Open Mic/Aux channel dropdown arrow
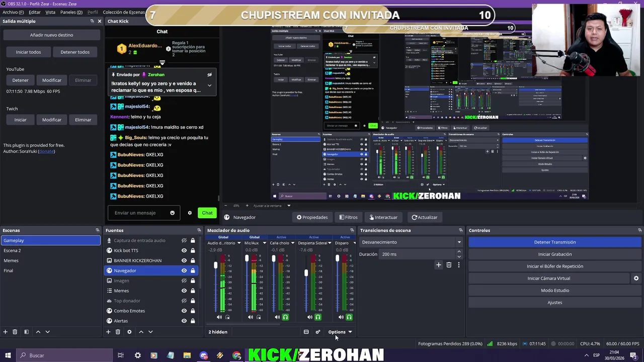This screenshot has width=644, height=362. (x=264, y=243)
